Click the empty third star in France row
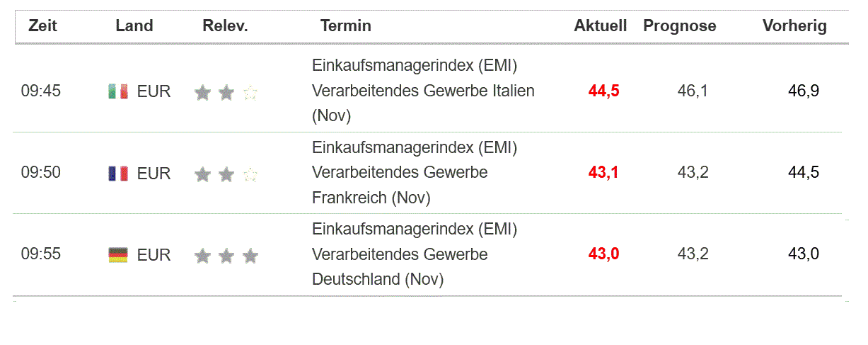This screenshot has width=868, height=345. click(250, 174)
